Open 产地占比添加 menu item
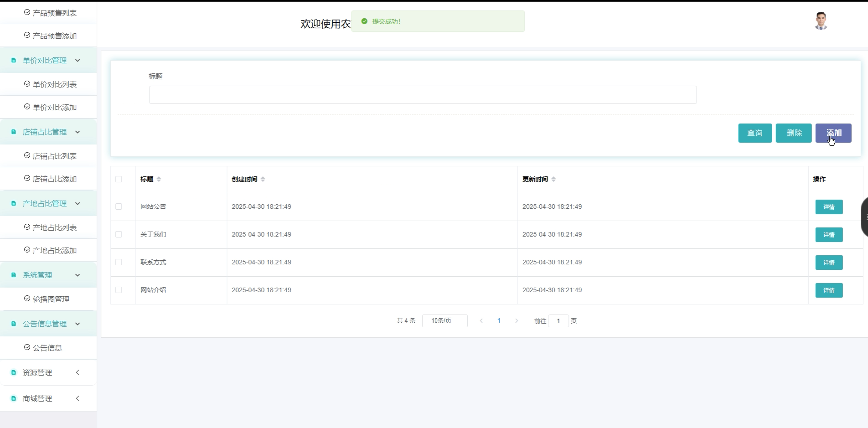 click(48, 250)
